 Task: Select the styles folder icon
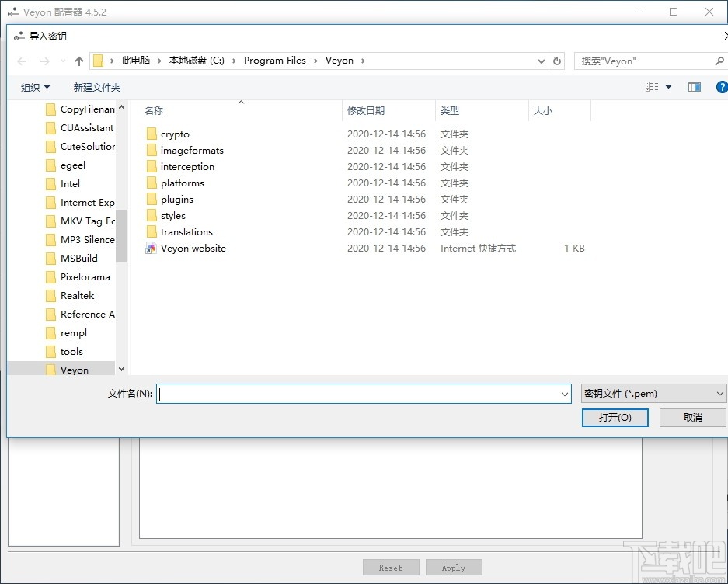[152, 215]
